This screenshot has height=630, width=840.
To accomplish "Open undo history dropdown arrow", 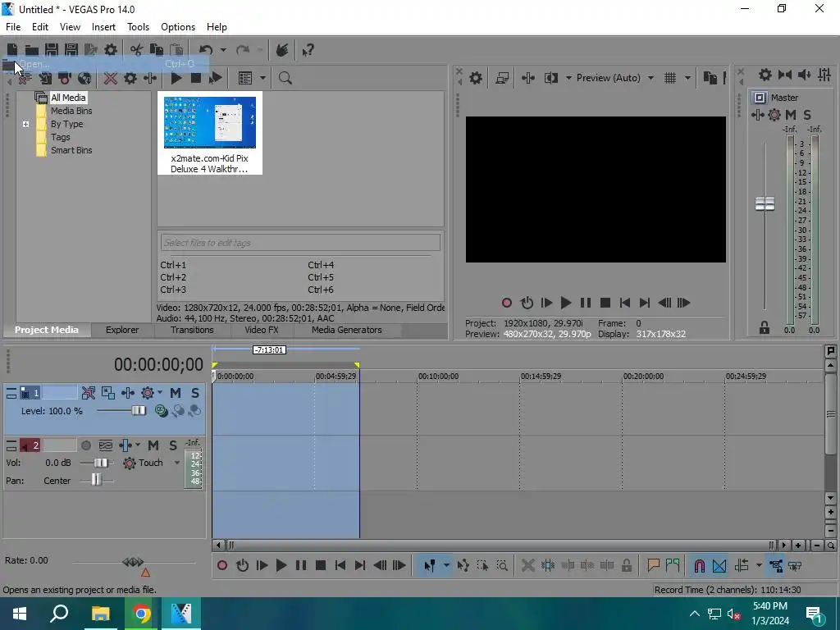I will coord(223,50).
